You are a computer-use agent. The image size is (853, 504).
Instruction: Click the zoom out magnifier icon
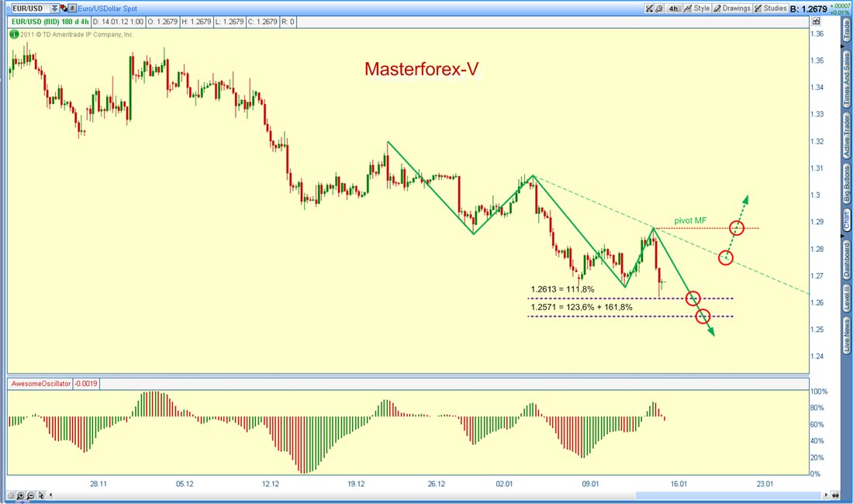tap(30, 495)
